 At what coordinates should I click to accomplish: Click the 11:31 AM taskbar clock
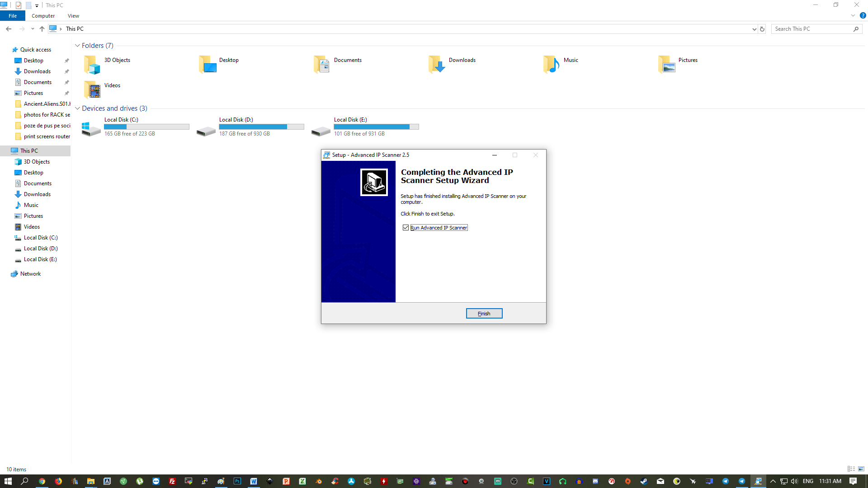[830, 481]
